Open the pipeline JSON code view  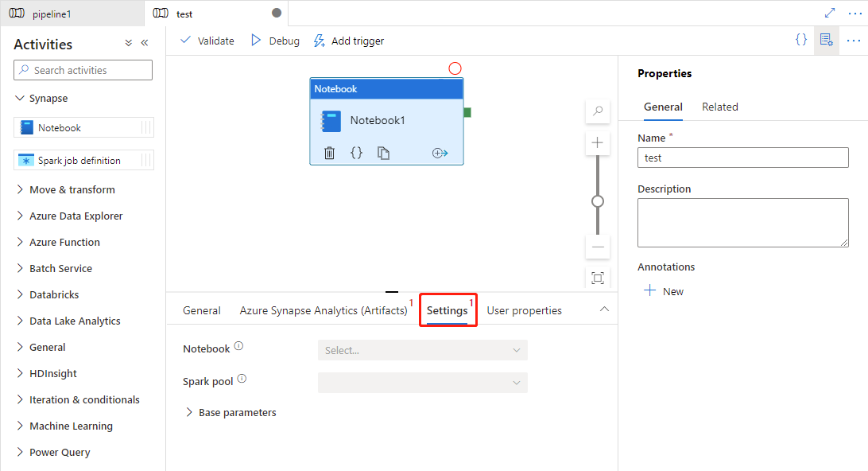click(x=801, y=39)
